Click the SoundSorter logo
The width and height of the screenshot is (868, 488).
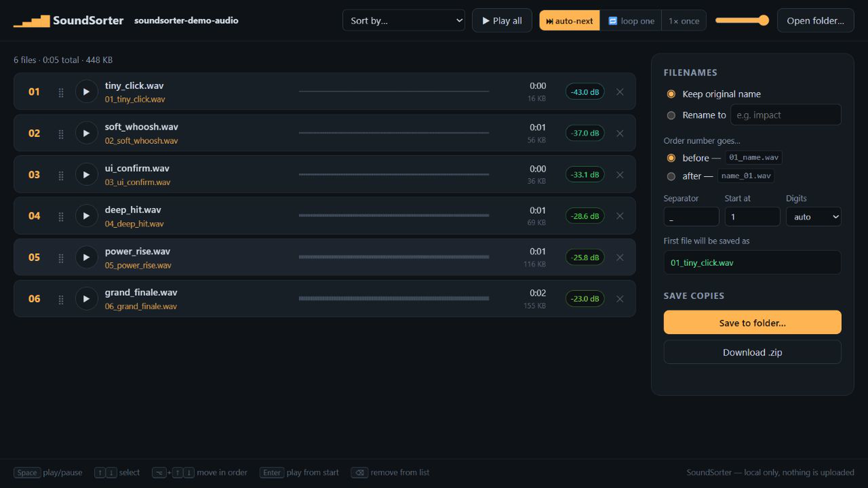click(x=68, y=21)
